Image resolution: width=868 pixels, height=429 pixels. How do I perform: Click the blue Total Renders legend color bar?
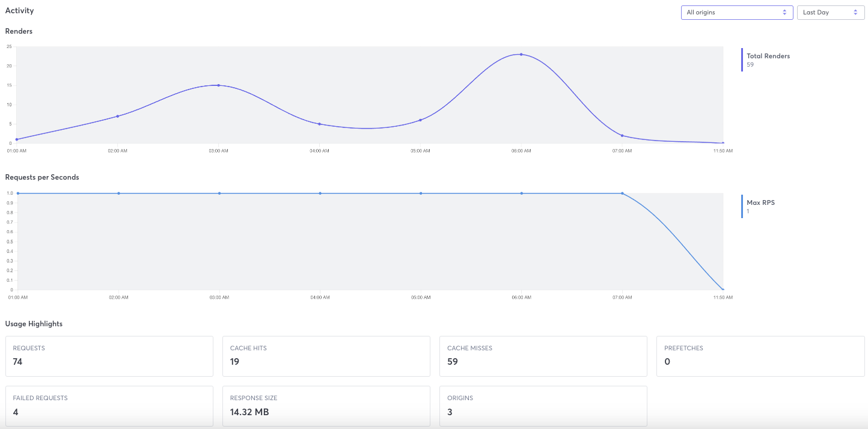click(x=741, y=60)
